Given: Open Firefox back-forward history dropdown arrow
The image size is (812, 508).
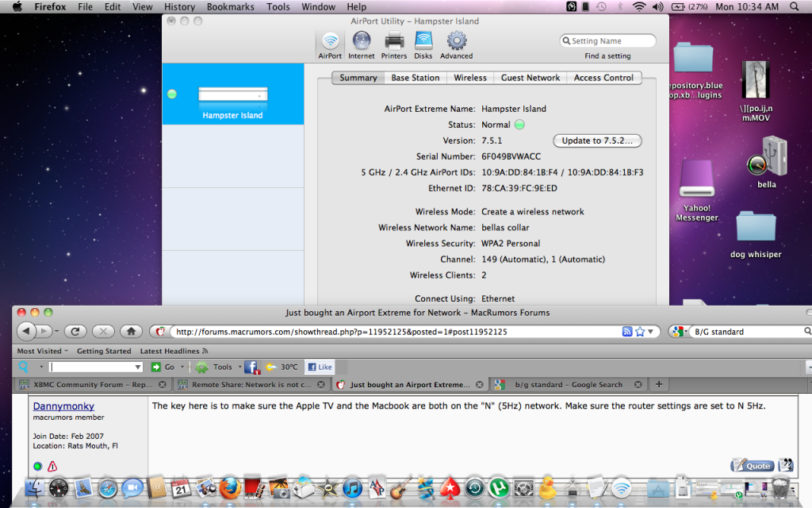Looking at the screenshot, I should [x=56, y=331].
